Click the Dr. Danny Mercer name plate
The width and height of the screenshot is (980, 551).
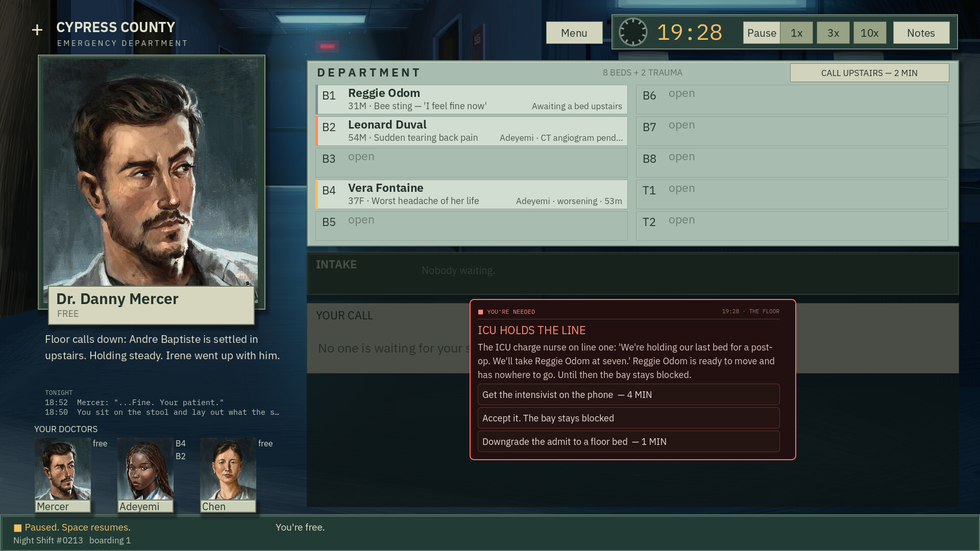tap(151, 305)
